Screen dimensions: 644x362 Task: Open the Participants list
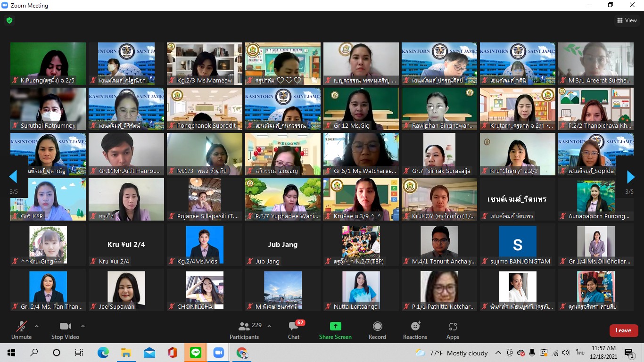244,330
